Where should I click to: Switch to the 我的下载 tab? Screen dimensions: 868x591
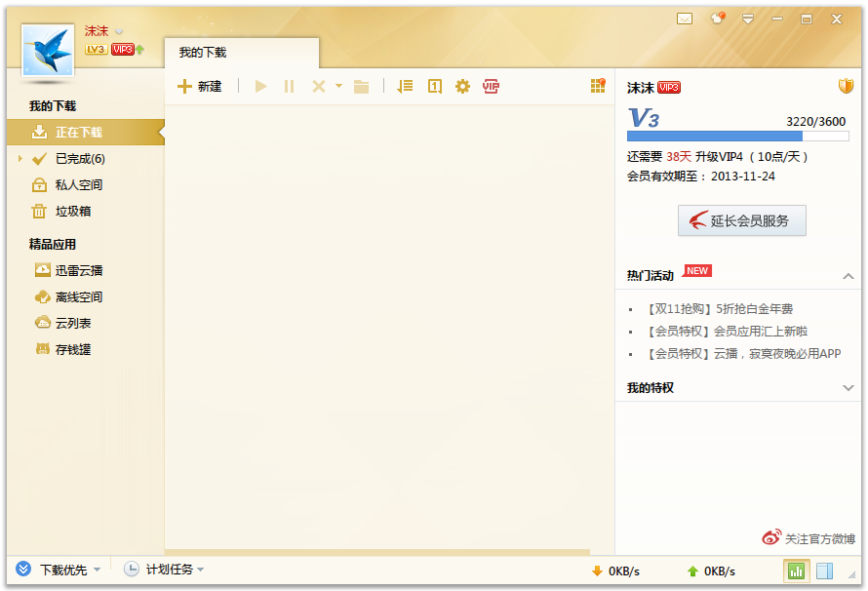tap(241, 53)
